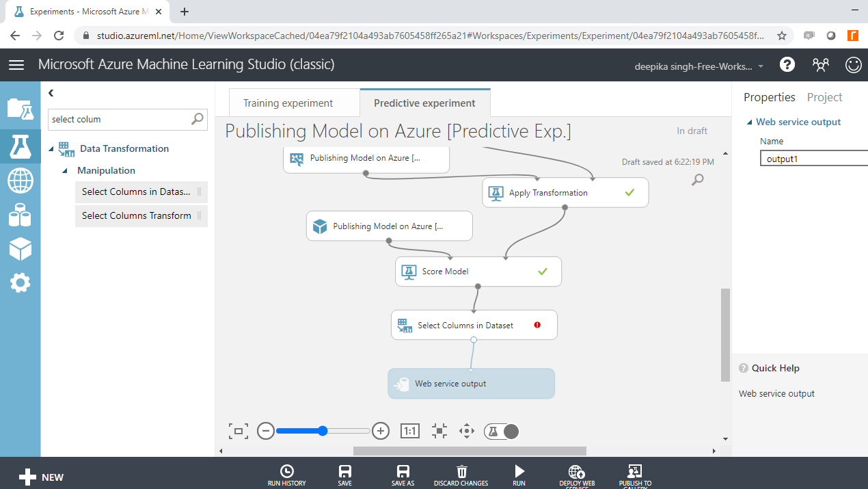Open Run History in the bottom bar
The width and height of the screenshot is (868, 489).
[x=287, y=475]
